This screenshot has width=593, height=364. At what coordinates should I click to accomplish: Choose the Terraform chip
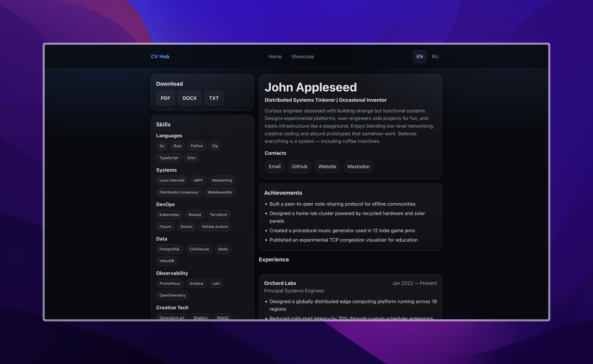coord(219,215)
